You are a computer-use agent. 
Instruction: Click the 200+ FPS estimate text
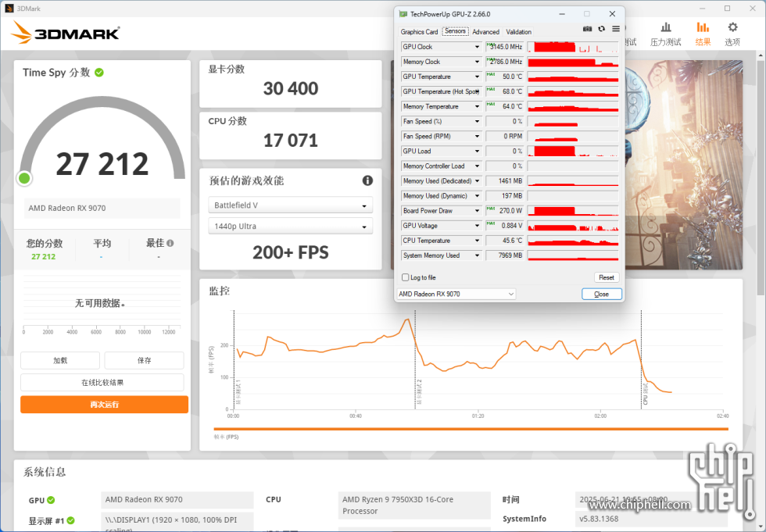coord(291,252)
